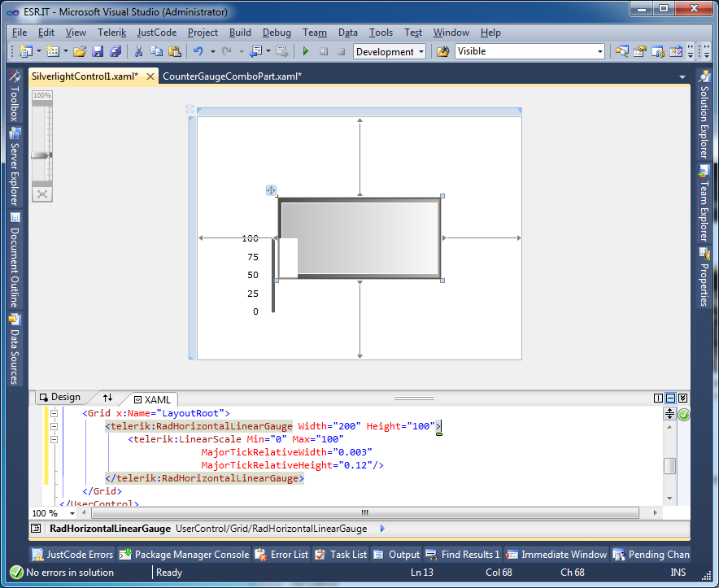This screenshot has height=588, width=719.
Task: Open the Development configuration dropdown
Action: coord(421,51)
